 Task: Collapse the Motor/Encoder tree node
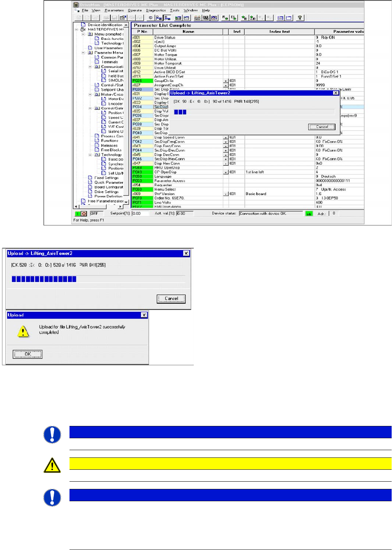click(x=90, y=94)
